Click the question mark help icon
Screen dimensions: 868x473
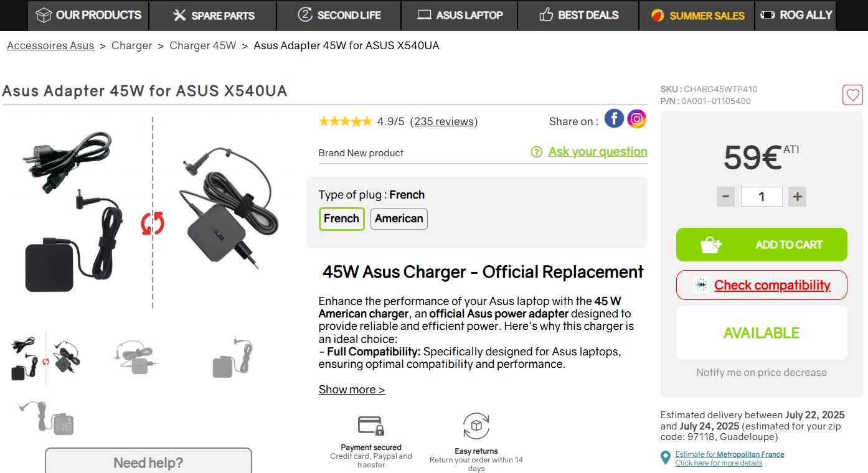[537, 152]
